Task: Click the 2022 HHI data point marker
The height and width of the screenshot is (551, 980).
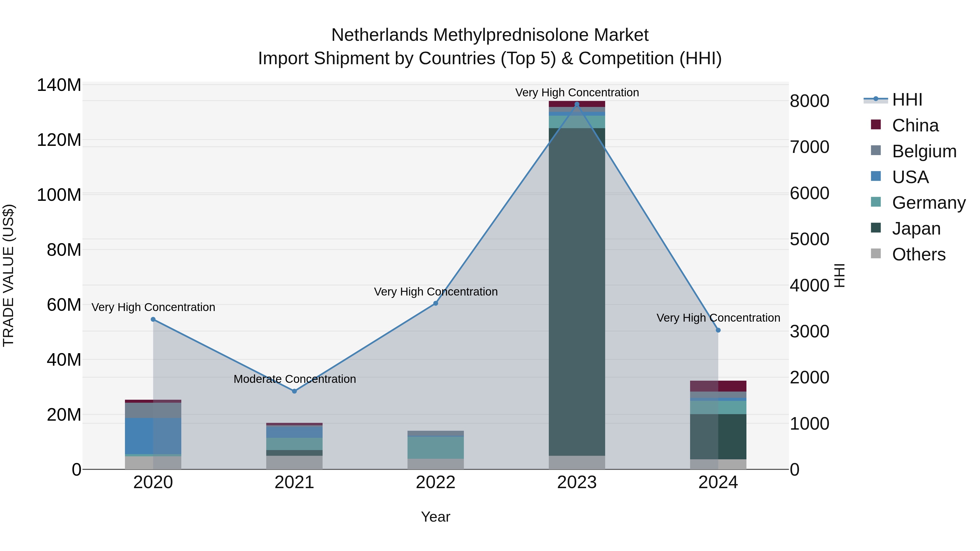Action: (436, 303)
